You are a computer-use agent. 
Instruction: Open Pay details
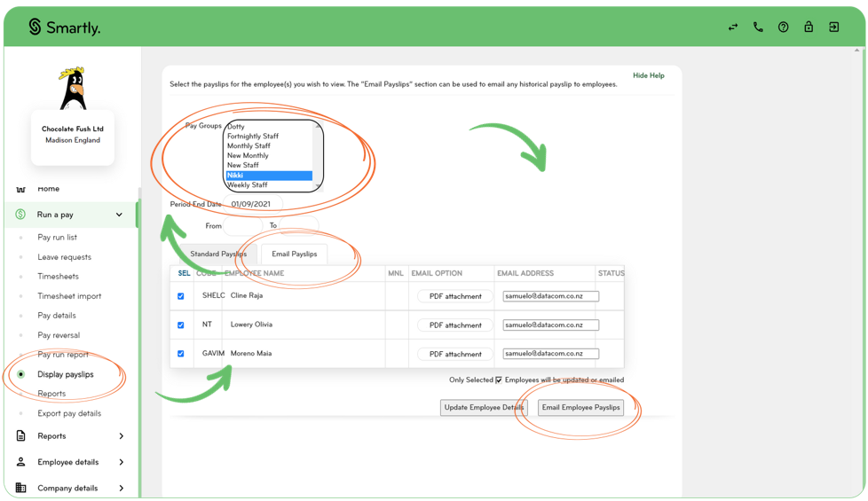coord(57,316)
